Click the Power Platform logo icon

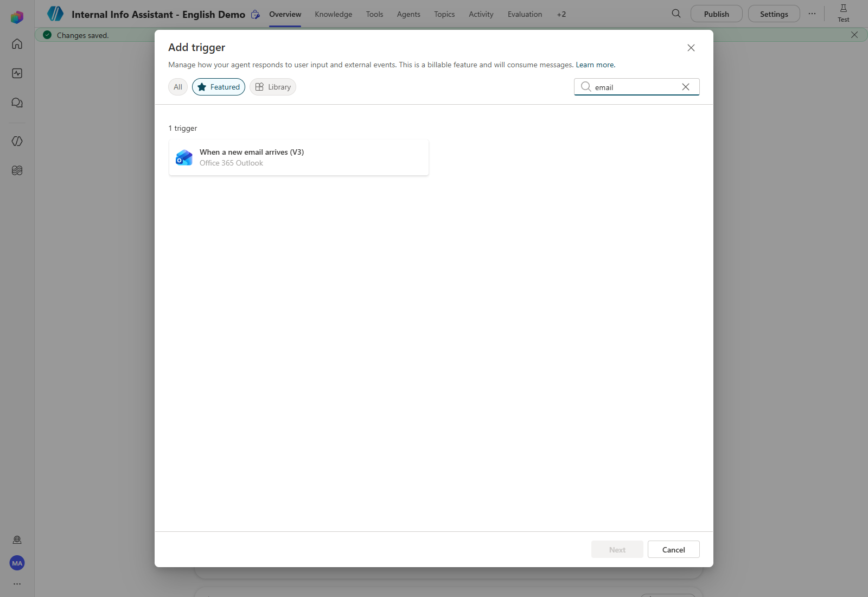click(17, 17)
